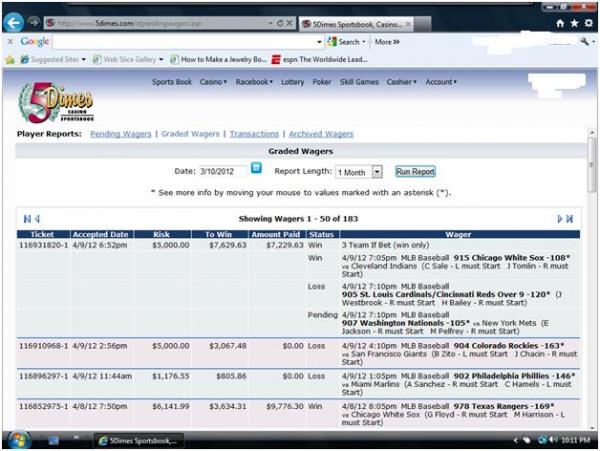The width and height of the screenshot is (600, 451).
Task: Refresh the page from address bar
Action: (x=281, y=23)
